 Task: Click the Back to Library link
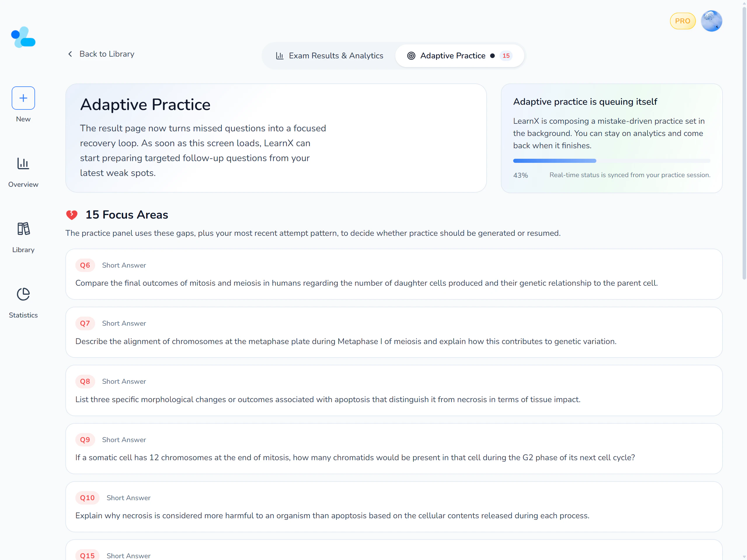pyautogui.click(x=107, y=54)
